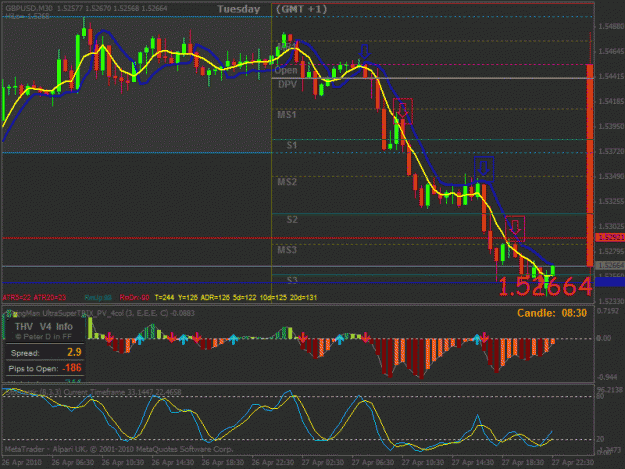Click the Spread value 2.9
The height and width of the screenshot is (469, 625).
[74, 352]
